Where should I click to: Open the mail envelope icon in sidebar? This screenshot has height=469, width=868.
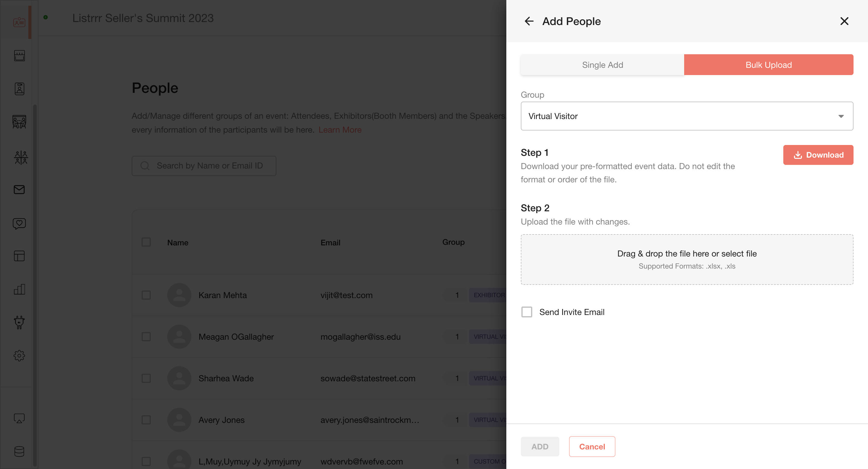coord(19,190)
